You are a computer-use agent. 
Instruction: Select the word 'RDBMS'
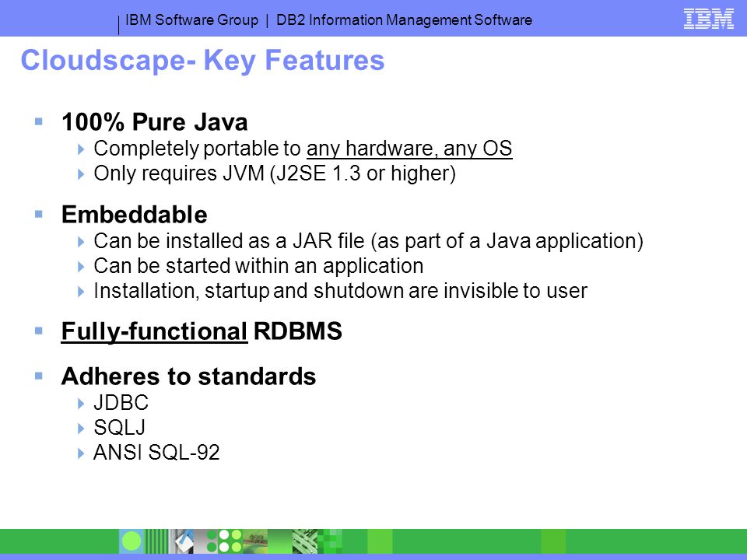pos(297,331)
